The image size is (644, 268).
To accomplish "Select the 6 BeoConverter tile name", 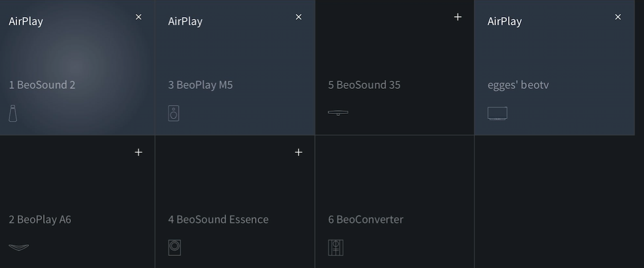I will tap(366, 220).
